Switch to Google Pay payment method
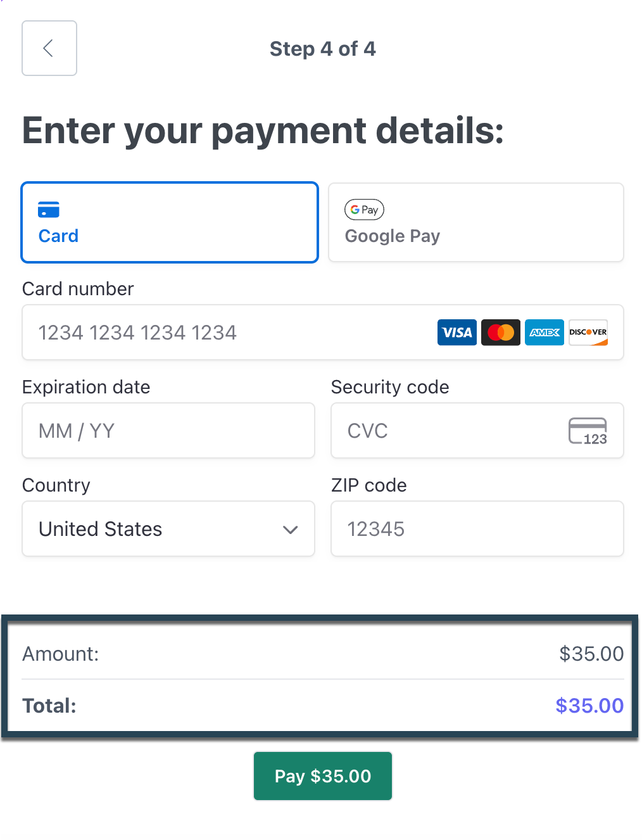This screenshot has width=642, height=840. pyautogui.click(x=476, y=222)
